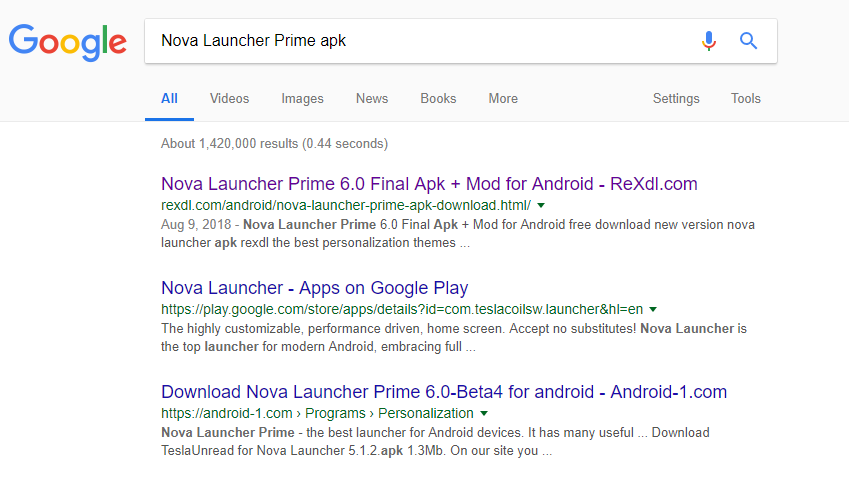Expand dropdown arrow beside play.google.com URL
This screenshot has height=479, width=849.
click(653, 310)
